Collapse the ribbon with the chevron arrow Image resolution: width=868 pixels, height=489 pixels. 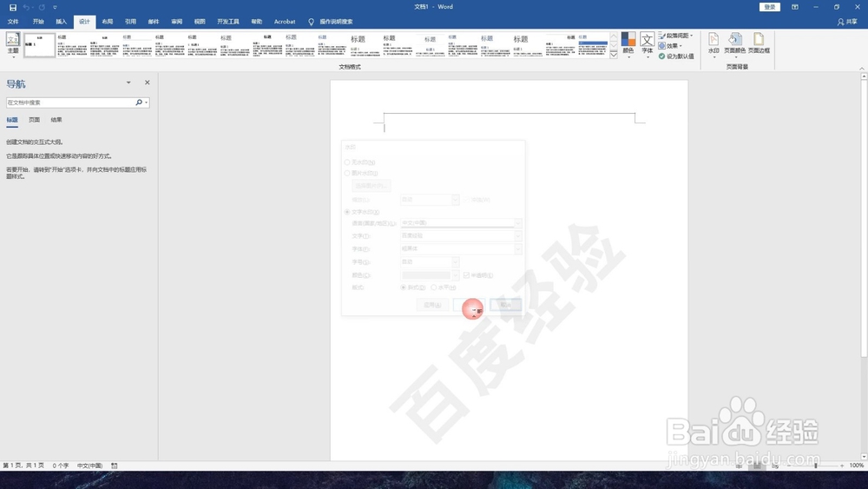861,68
